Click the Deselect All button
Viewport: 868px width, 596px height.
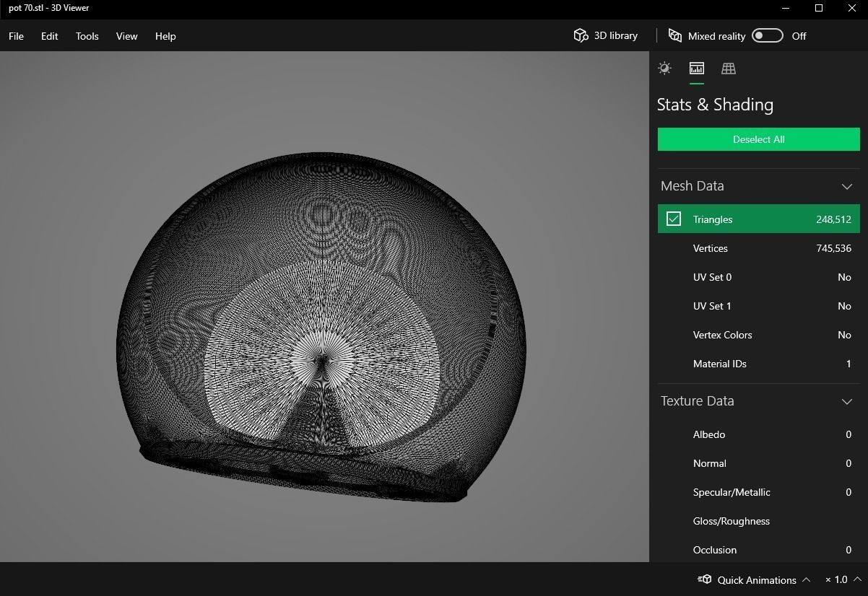point(758,139)
